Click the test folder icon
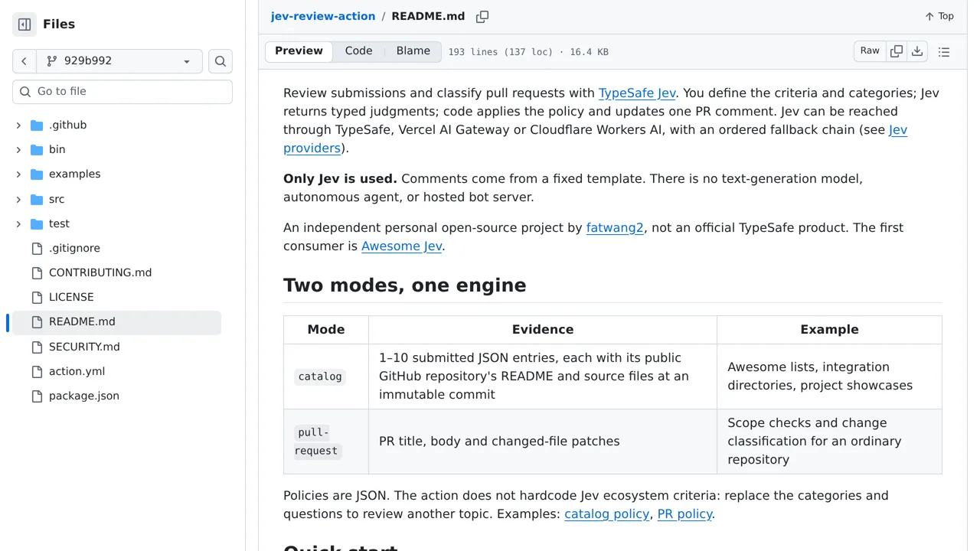This screenshot has height=551, width=980. 37,224
